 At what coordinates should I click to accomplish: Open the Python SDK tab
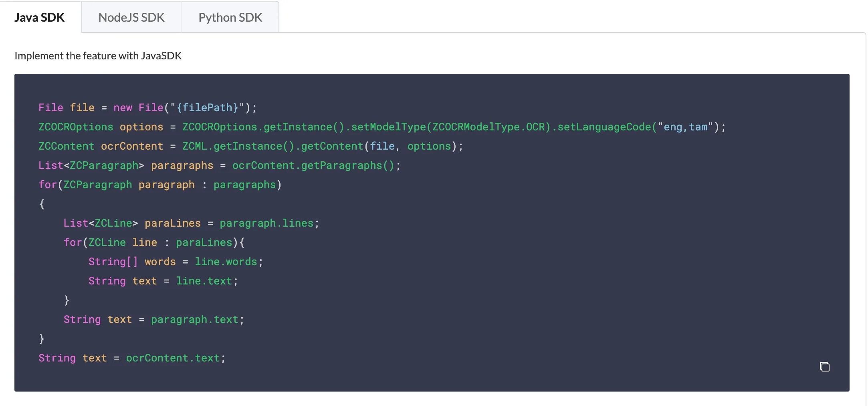point(230,17)
